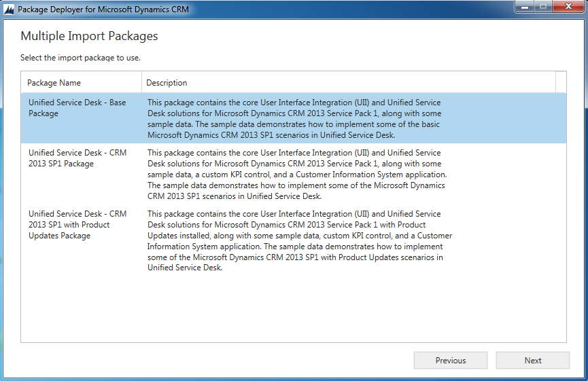The image size is (588, 381).
Task: Click the Package Deployer icon in title bar
Action: tap(9, 10)
